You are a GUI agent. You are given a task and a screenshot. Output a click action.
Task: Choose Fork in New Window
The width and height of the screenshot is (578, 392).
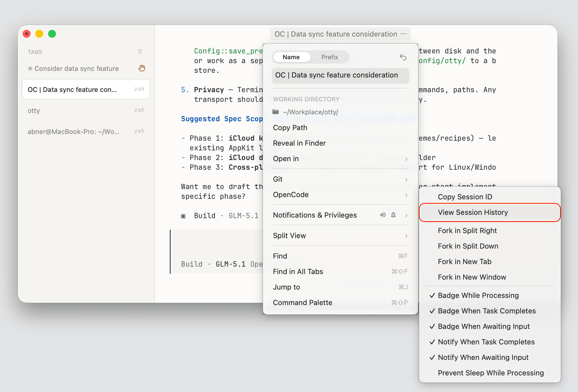pos(490,277)
